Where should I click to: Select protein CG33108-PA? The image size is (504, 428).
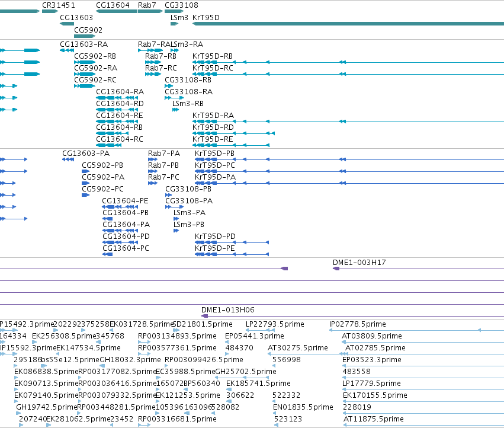tap(189, 201)
